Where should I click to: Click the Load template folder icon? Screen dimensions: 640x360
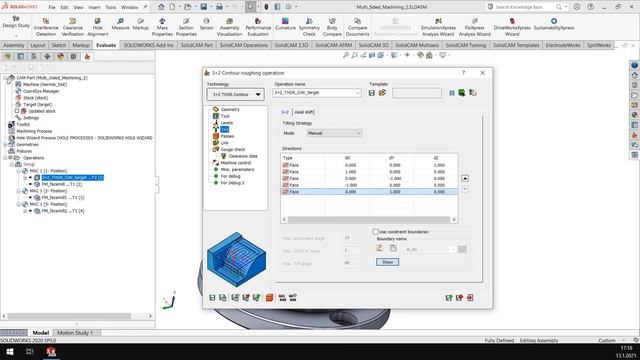382,93
